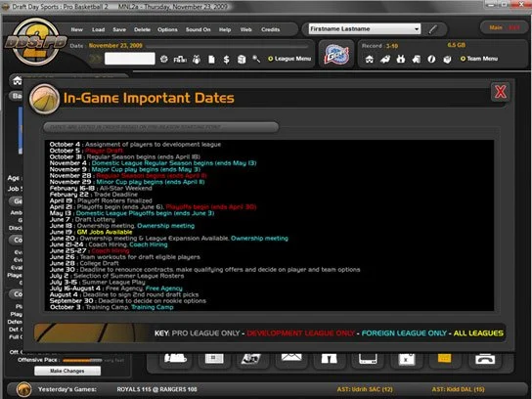Click the Make Changes button
This screenshot has height=399, width=532.
tap(67, 371)
